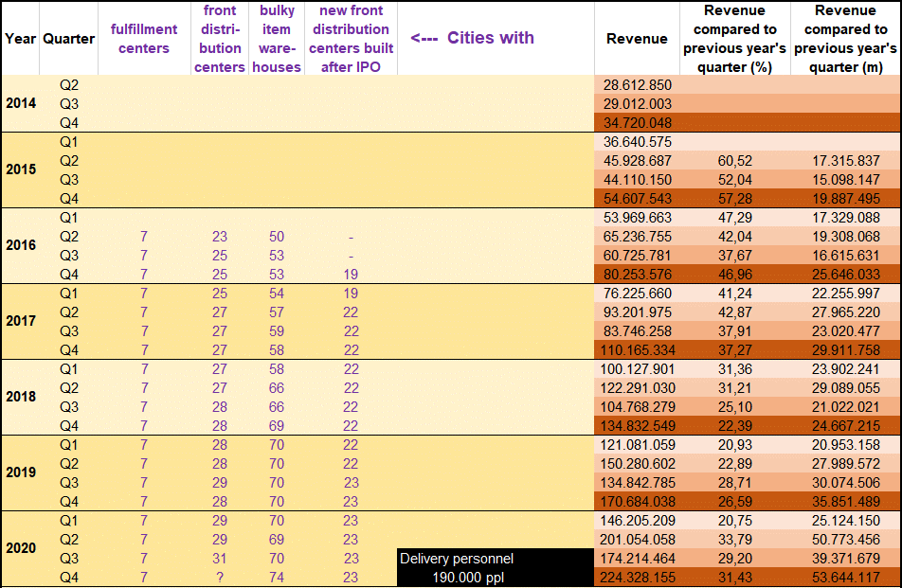
Task: Click difference value 25.646.033
Action: [845, 275]
